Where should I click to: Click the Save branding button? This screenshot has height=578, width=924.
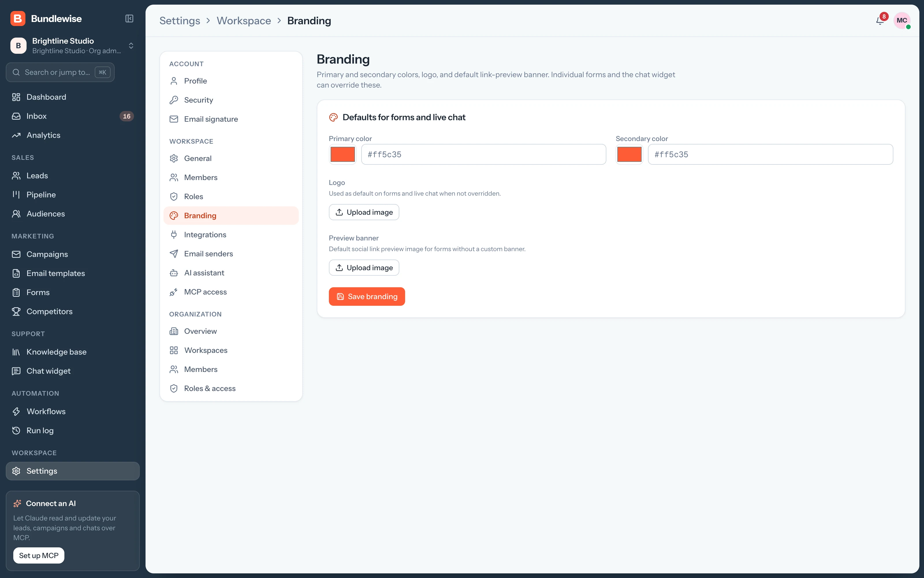click(x=366, y=297)
